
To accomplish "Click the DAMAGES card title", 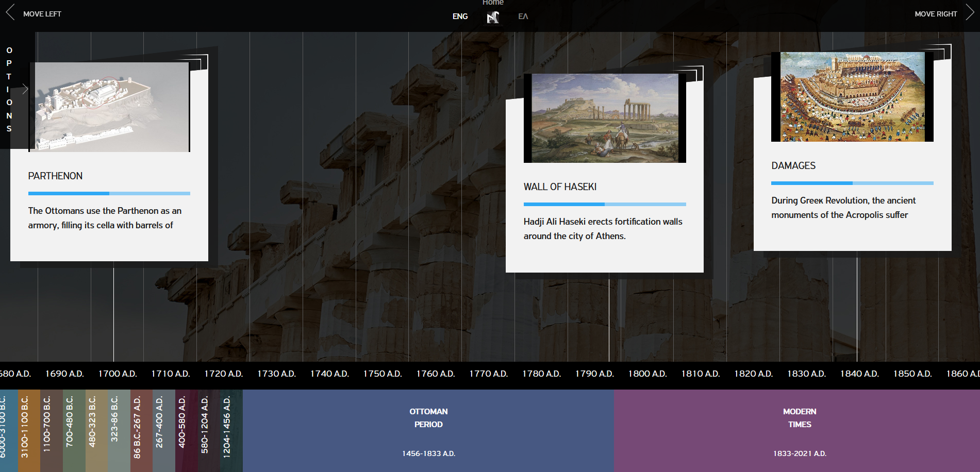I will [793, 166].
